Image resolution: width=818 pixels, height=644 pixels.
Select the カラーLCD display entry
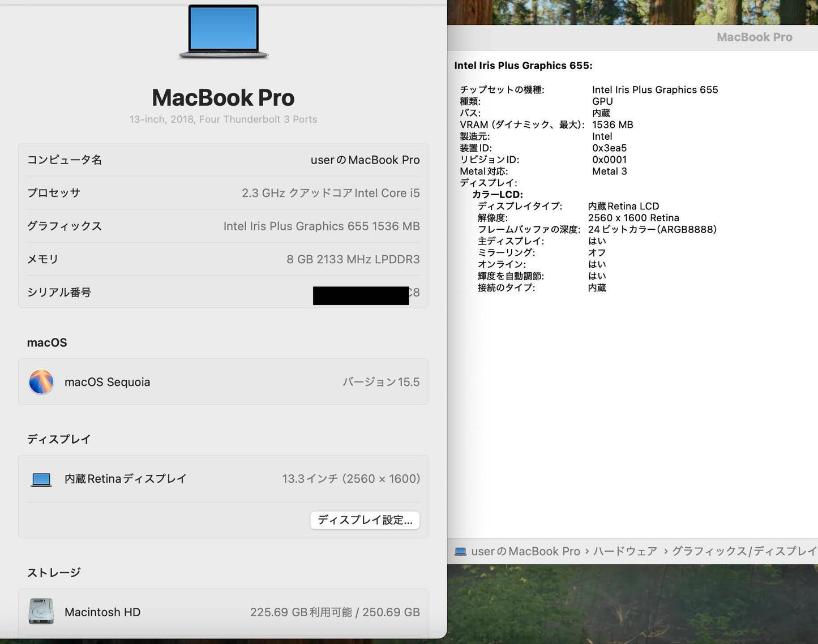click(x=496, y=194)
